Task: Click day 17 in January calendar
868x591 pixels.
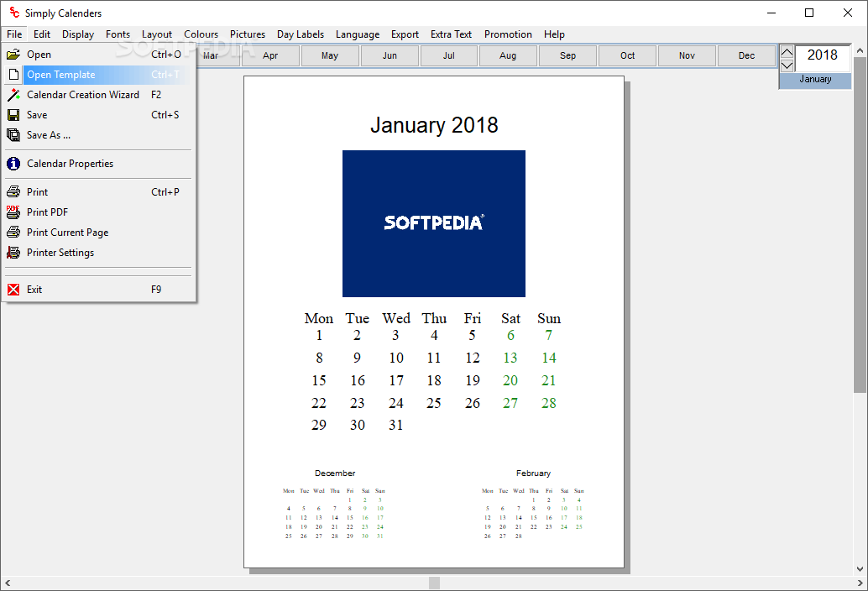Action: (x=396, y=381)
